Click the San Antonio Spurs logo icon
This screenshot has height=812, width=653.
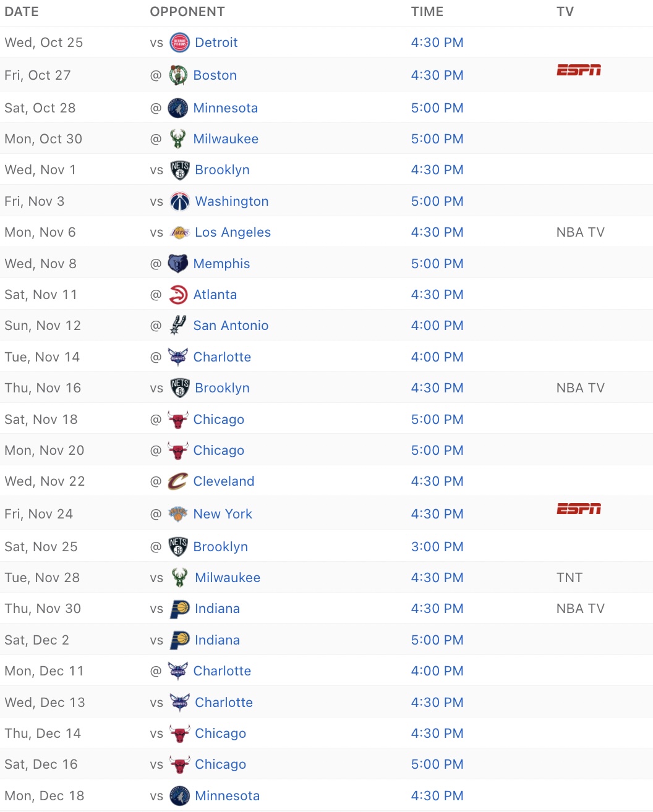[x=178, y=326]
